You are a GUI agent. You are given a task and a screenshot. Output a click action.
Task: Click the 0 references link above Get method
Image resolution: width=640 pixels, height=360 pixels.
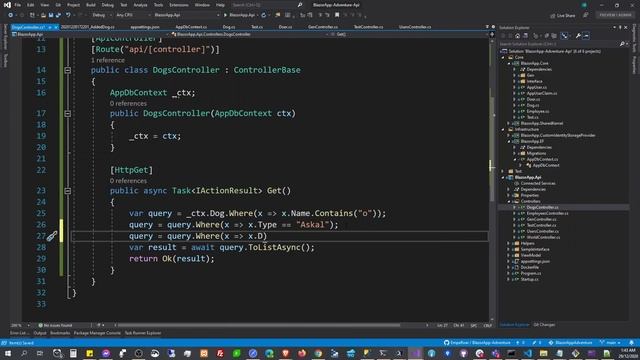tap(128, 181)
